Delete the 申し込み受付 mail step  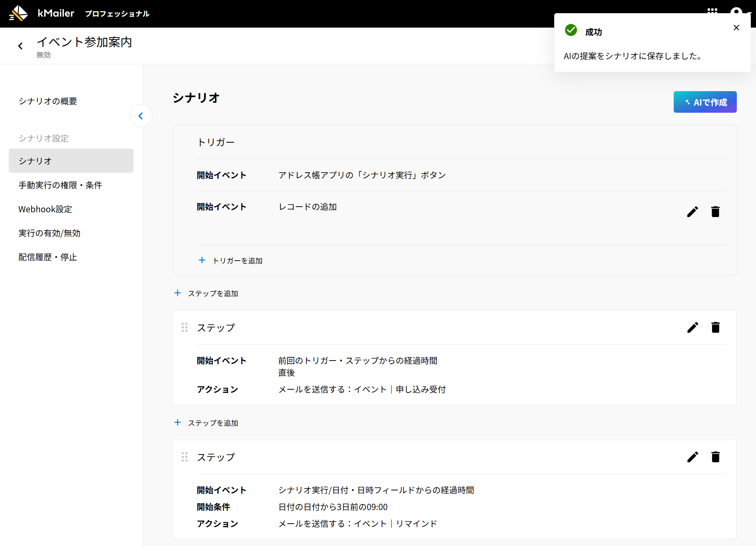pyautogui.click(x=715, y=327)
